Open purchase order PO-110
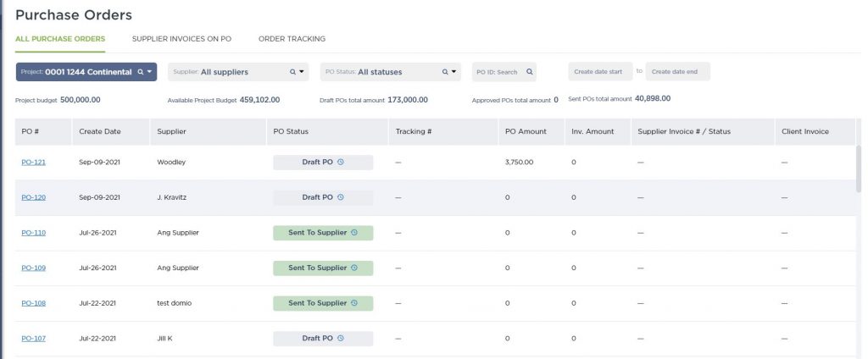 pos(33,233)
